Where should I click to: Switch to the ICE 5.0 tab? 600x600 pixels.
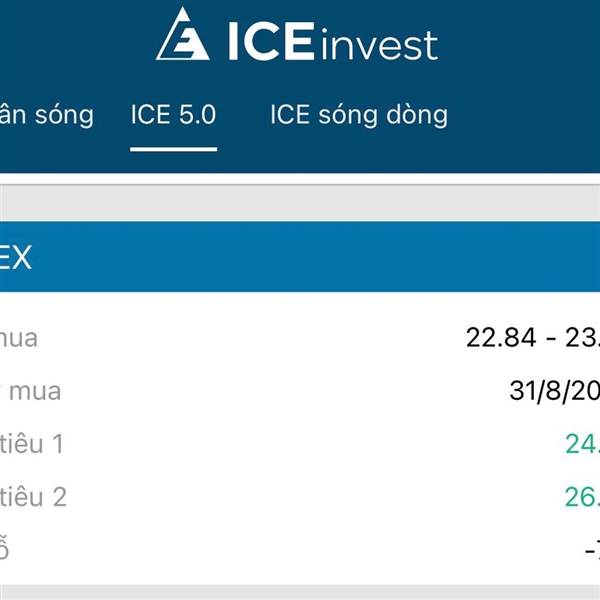coord(173,114)
